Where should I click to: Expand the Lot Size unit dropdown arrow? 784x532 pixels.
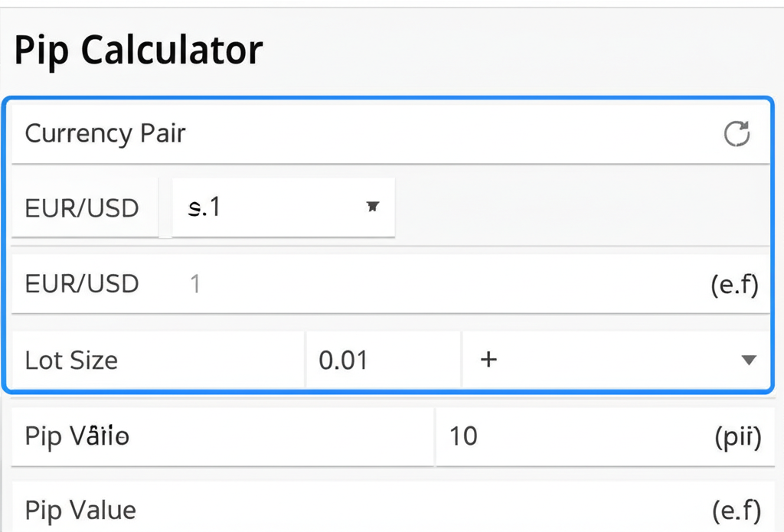pyautogui.click(x=750, y=360)
